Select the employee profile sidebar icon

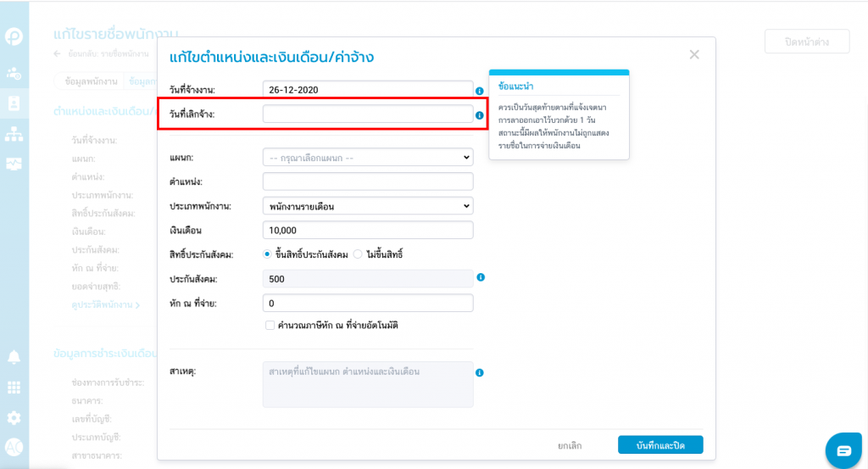14,103
